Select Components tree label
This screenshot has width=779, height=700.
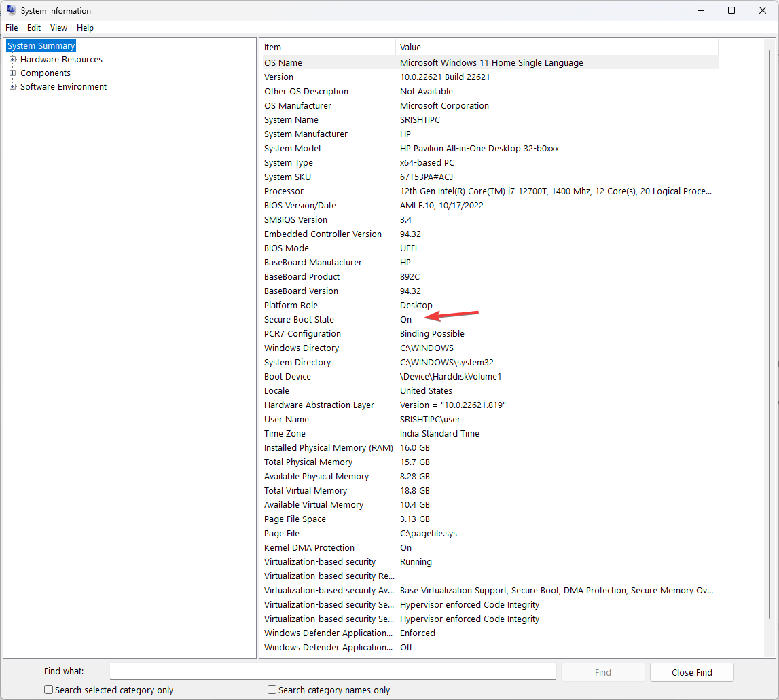46,73
